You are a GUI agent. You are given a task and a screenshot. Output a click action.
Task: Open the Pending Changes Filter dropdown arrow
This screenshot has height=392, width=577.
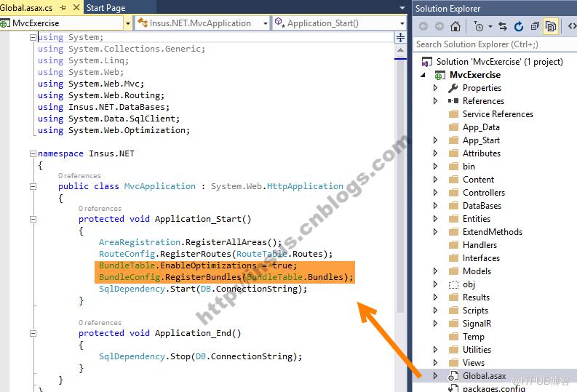pyautogui.click(x=490, y=26)
